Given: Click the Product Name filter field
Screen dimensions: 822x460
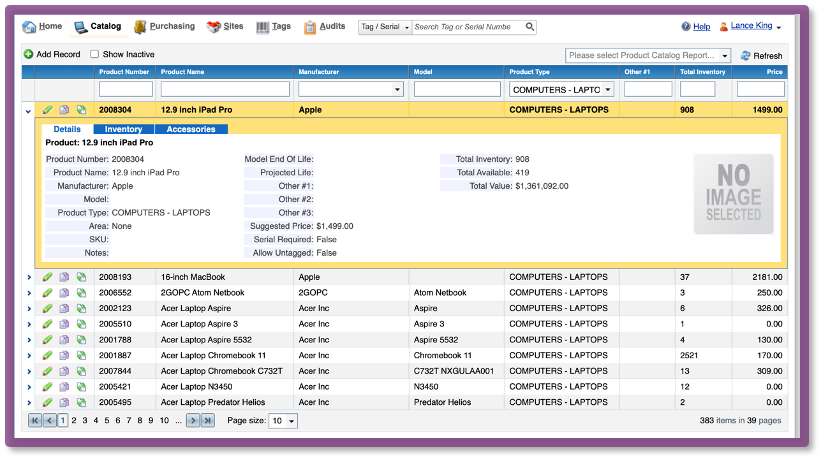Looking at the screenshot, I should pyautogui.click(x=225, y=89).
